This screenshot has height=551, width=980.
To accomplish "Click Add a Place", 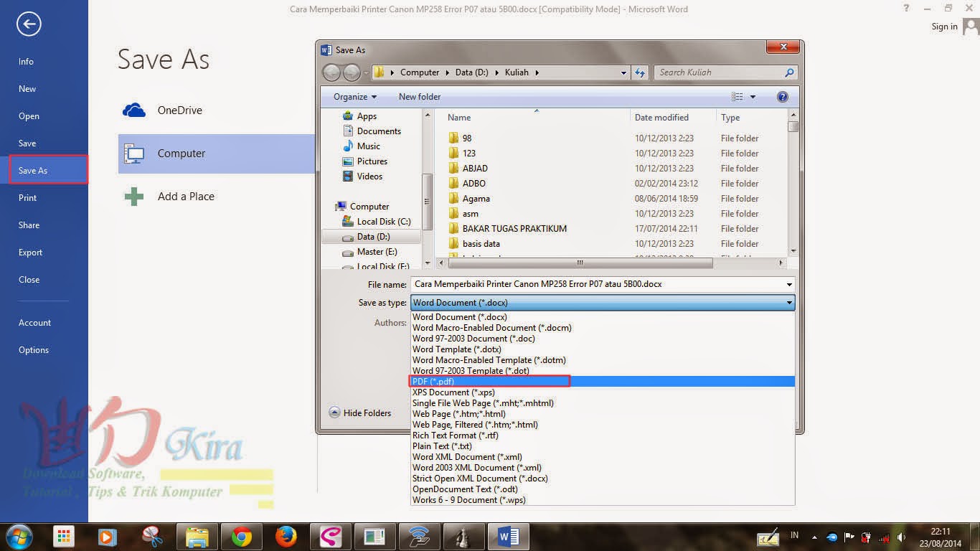I will click(x=216, y=197).
